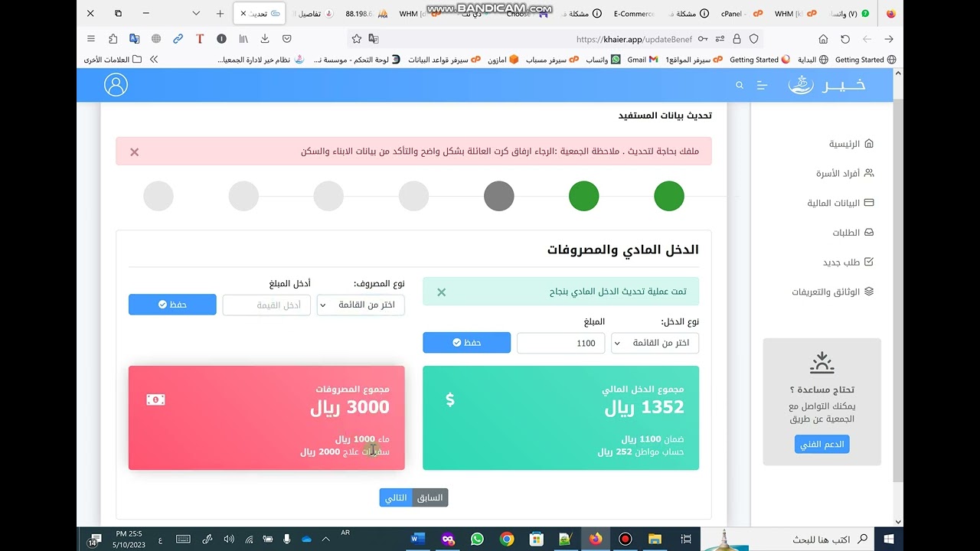Click the padlock site info icon
The image size is (980, 551).
737,38
